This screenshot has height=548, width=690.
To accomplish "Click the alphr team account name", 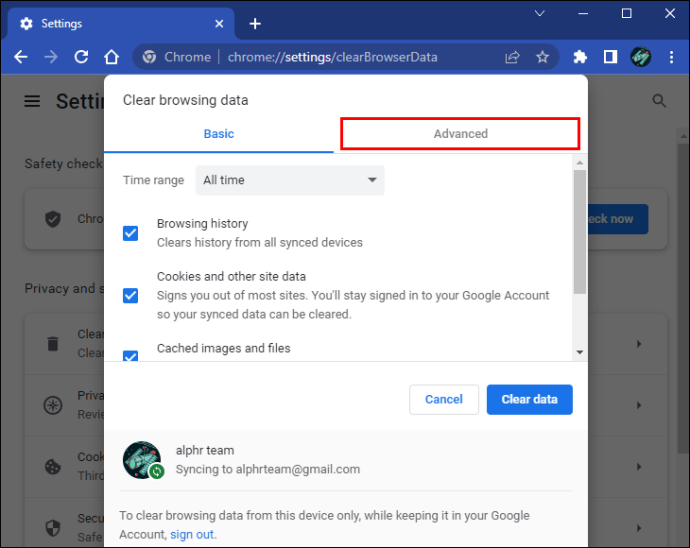I will [x=205, y=450].
